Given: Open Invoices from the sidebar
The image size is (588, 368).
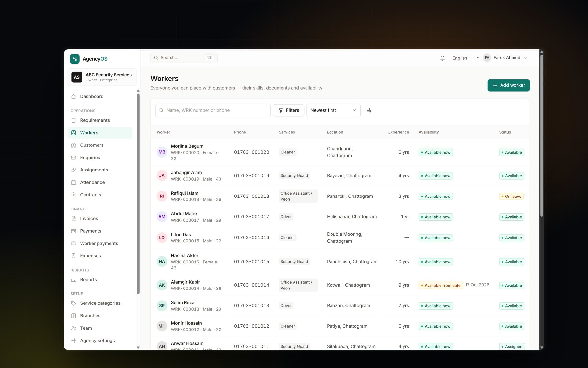Looking at the screenshot, I should (x=100, y=218).
